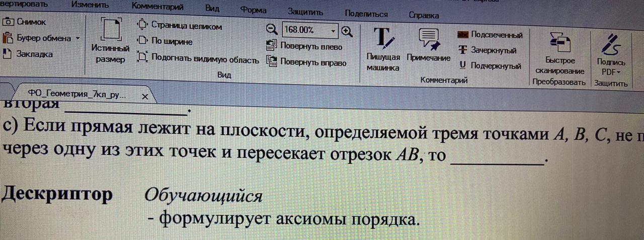Viewport: 644px width, 240px height.
Task: Toggle Подчеркнутый underline tool
Action: click(x=490, y=66)
